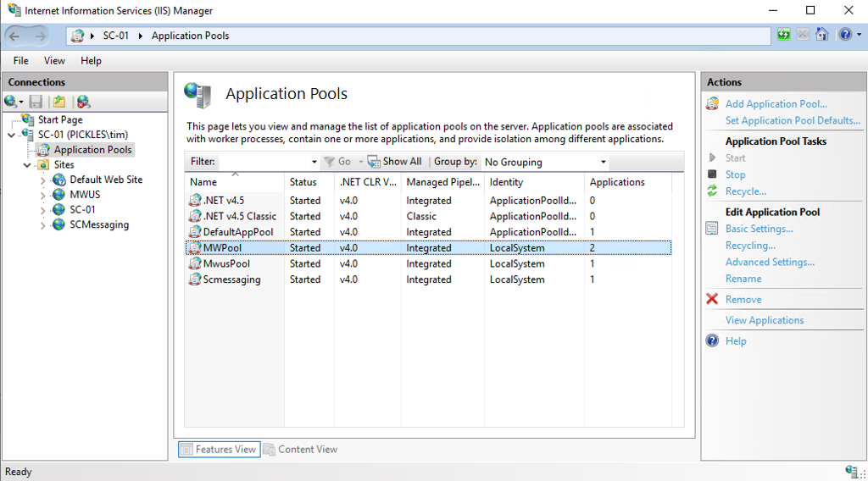The width and height of the screenshot is (868, 481).
Task: Open the View menu
Action: 54,61
